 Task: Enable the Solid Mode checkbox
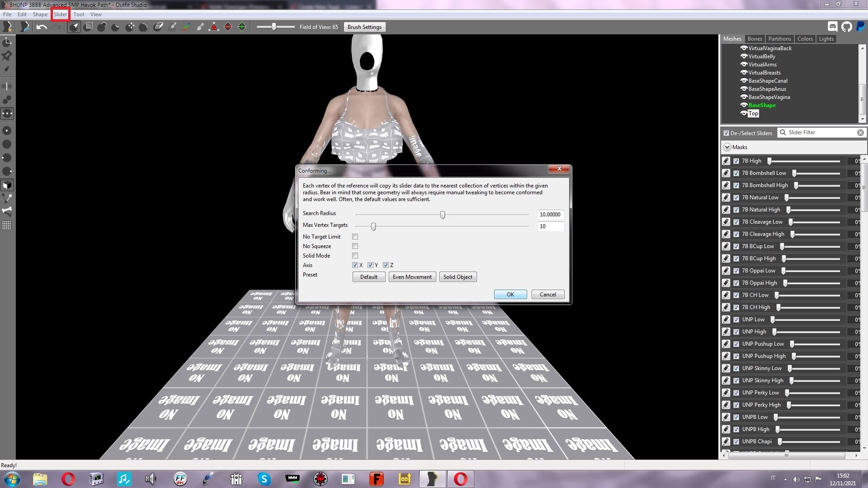pyautogui.click(x=355, y=256)
